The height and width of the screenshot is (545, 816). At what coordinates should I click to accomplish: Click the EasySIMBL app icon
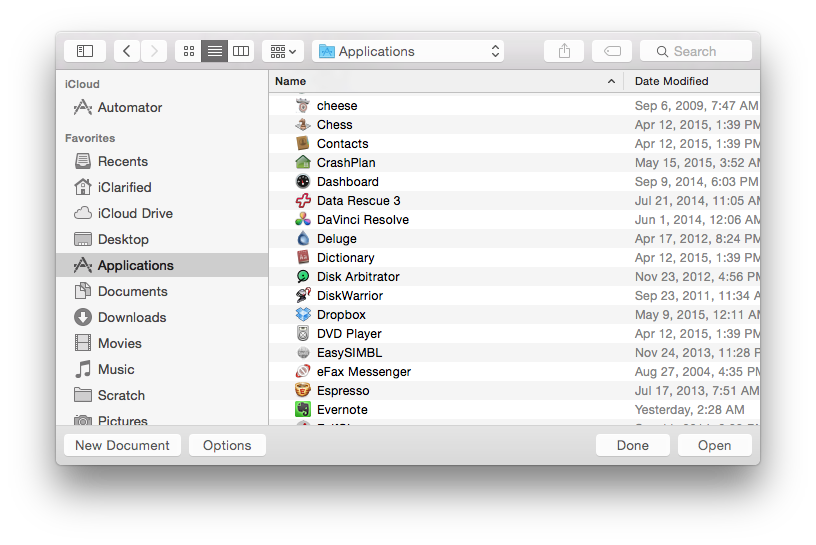pyautogui.click(x=303, y=352)
